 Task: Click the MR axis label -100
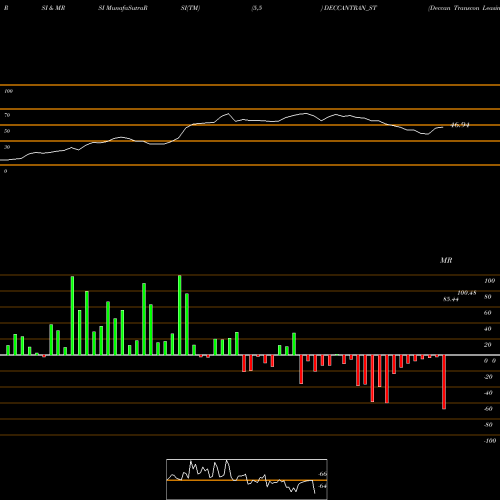click(x=490, y=441)
